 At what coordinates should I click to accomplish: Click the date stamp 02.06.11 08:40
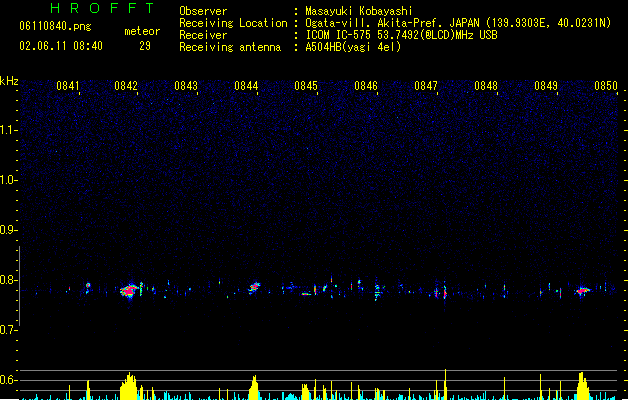[61, 46]
